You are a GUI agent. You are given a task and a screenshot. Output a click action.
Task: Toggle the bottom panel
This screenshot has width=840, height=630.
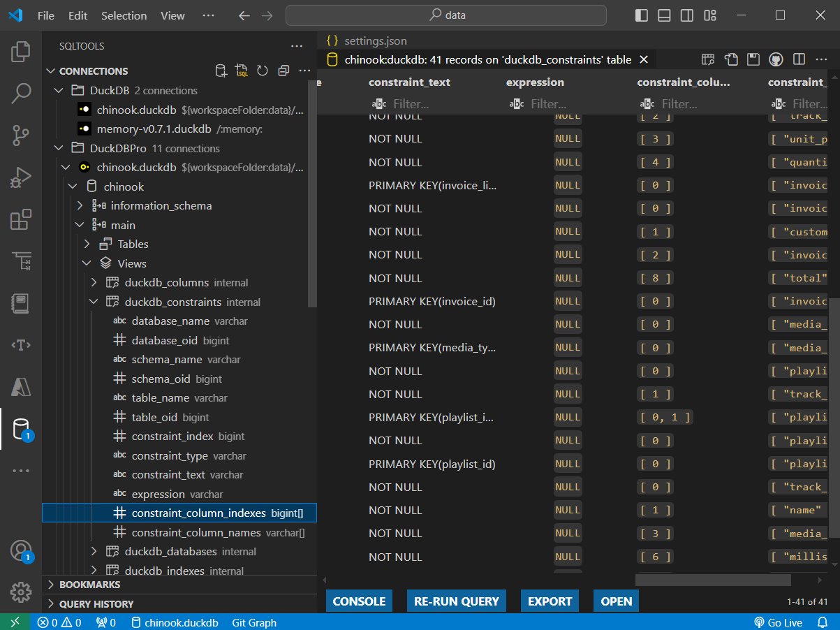pos(664,15)
